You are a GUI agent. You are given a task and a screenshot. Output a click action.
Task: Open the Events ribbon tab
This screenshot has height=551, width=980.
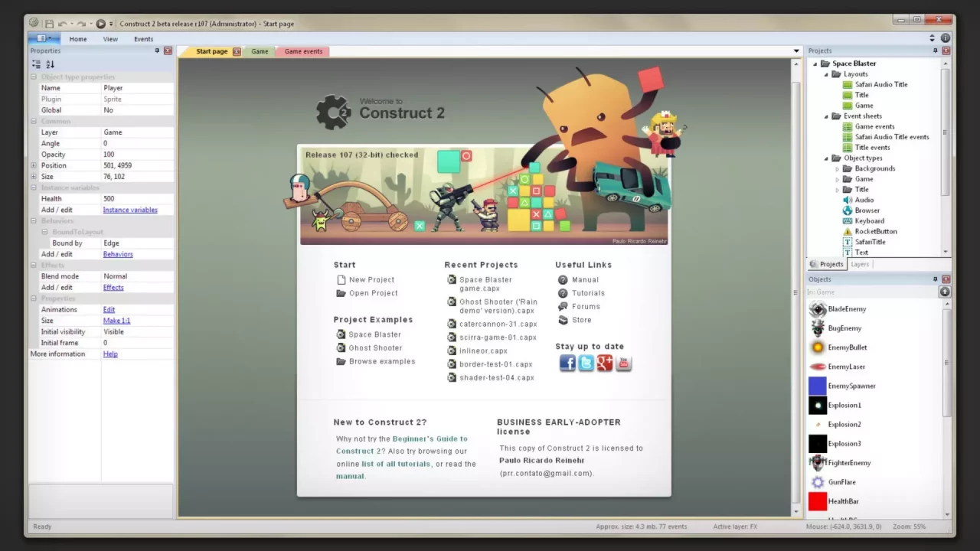[143, 39]
